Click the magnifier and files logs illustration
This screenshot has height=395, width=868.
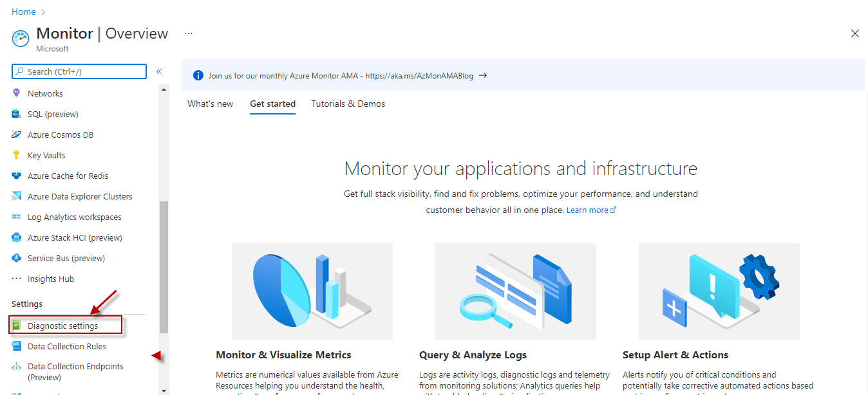pyautogui.click(x=516, y=291)
